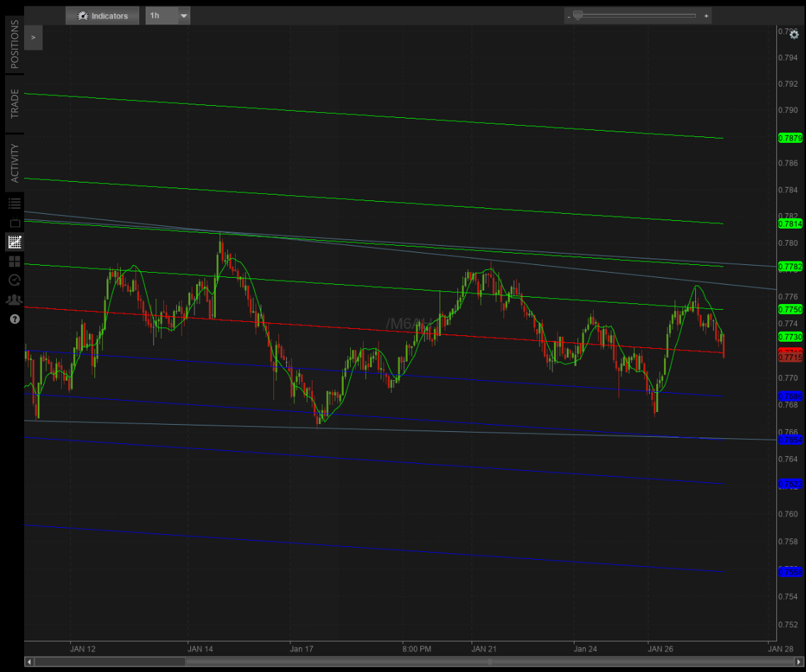The width and height of the screenshot is (806, 672).
Task: Click the 0.7622 blue price label
Action: [x=790, y=484]
